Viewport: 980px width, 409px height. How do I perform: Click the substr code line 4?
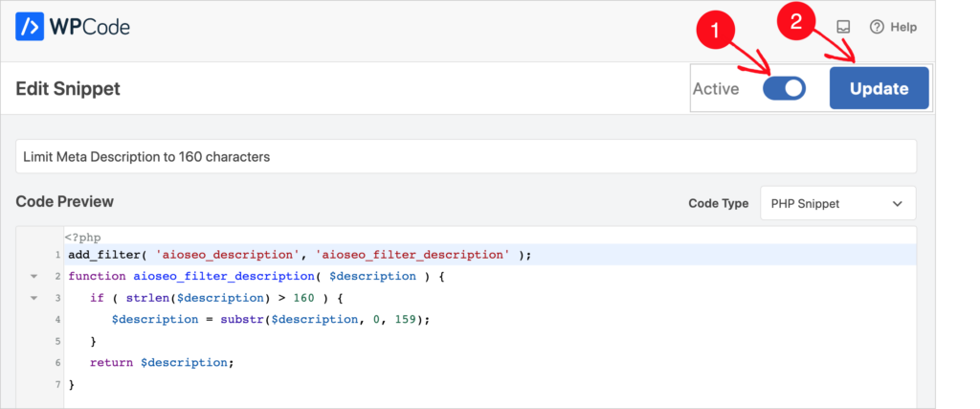(271, 319)
